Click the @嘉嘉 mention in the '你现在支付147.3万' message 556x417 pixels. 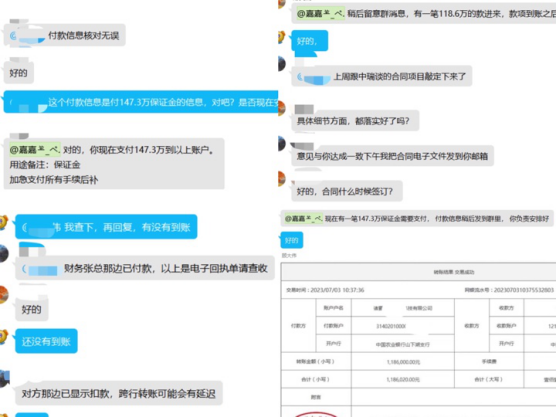tap(35, 150)
